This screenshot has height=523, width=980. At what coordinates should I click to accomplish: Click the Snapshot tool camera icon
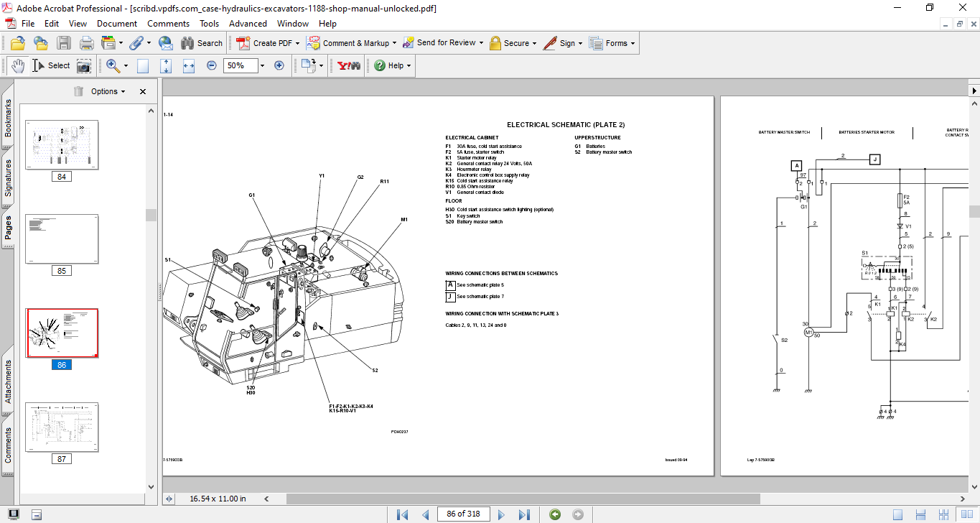tap(84, 65)
